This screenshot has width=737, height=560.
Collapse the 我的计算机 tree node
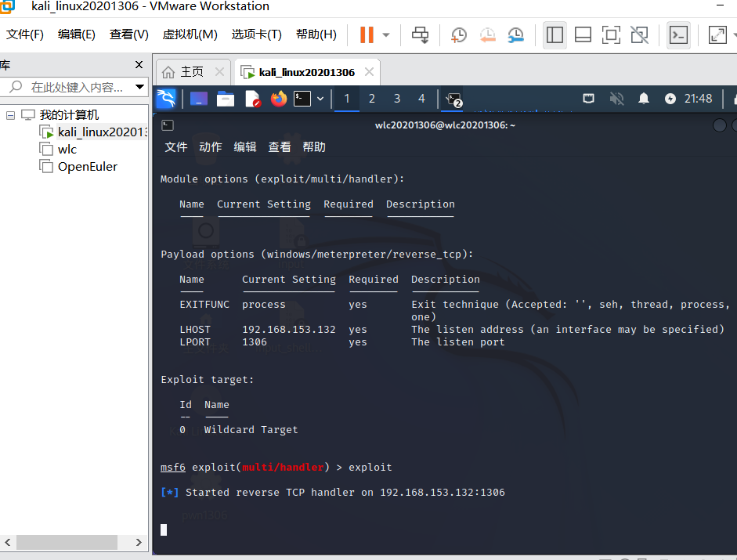click(10, 115)
